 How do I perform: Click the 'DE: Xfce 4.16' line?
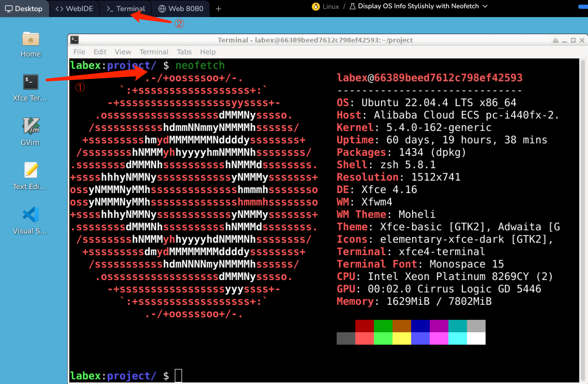[x=377, y=189]
